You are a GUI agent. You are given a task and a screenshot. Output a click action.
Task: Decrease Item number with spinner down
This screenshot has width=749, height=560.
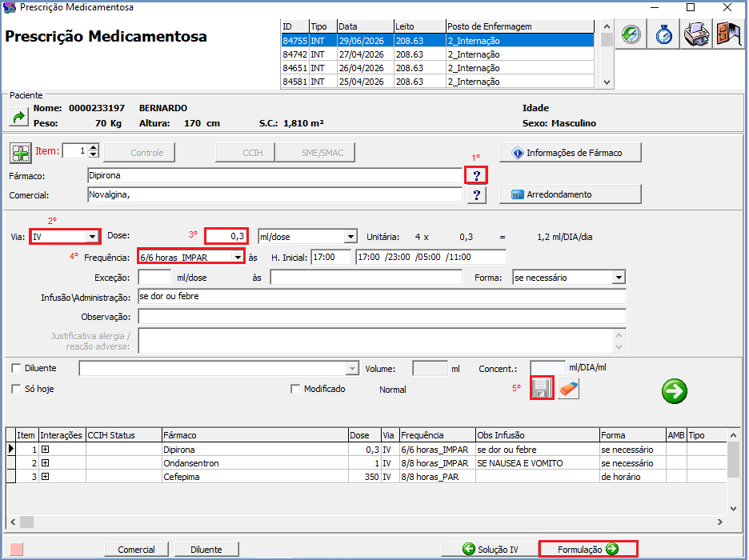[x=94, y=154]
